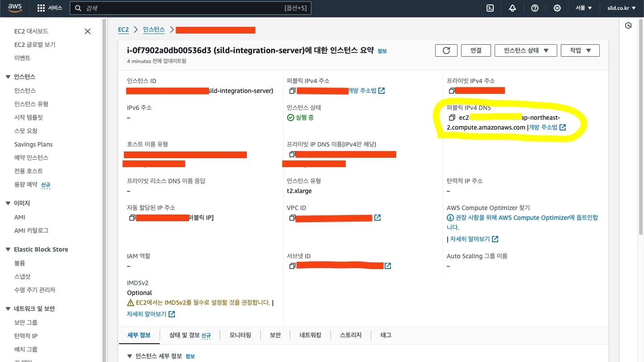Viewport: 644px width, 362px height.
Task: Refresh the instance summary
Action: [446, 51]
